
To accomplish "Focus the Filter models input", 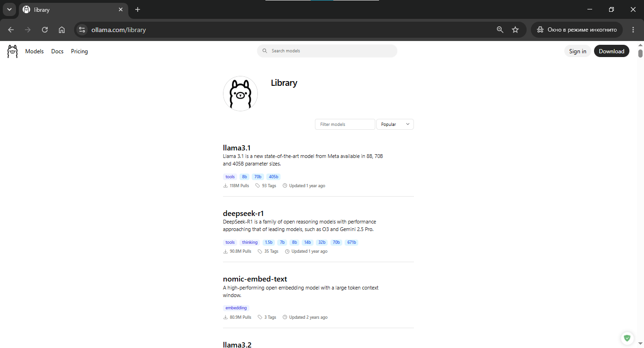I will pyautogui.click(x=345, y=124).
